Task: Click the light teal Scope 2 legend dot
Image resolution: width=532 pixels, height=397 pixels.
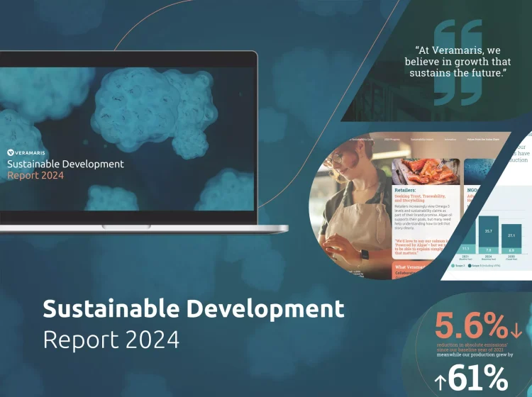Action: tap(453, 266)
